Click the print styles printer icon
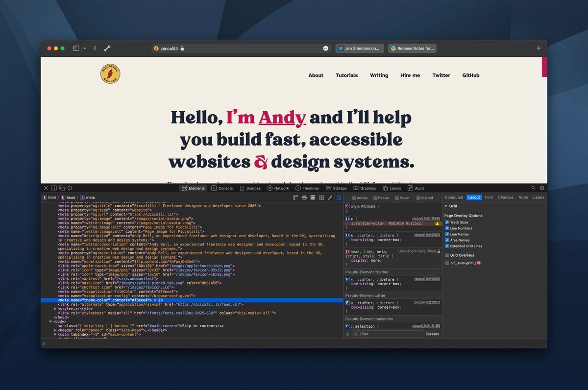 pos(304,197)
